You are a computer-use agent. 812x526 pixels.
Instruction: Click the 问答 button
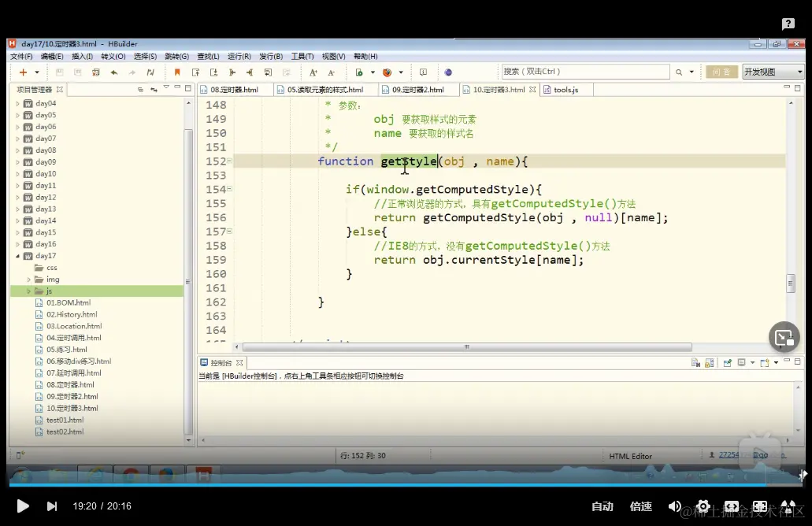click(x=721, y=72)
